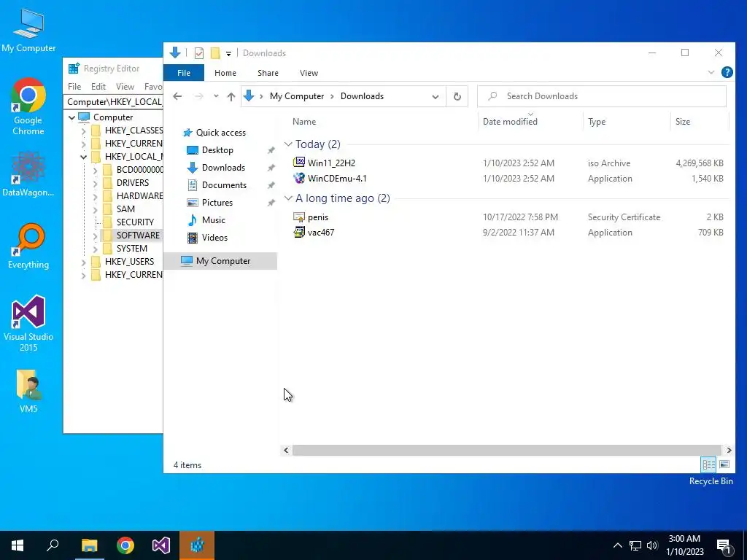747x560 pixels.
Task: Open the Customize Quick Access Toolbar dropdown
Action: pos(228,53)
